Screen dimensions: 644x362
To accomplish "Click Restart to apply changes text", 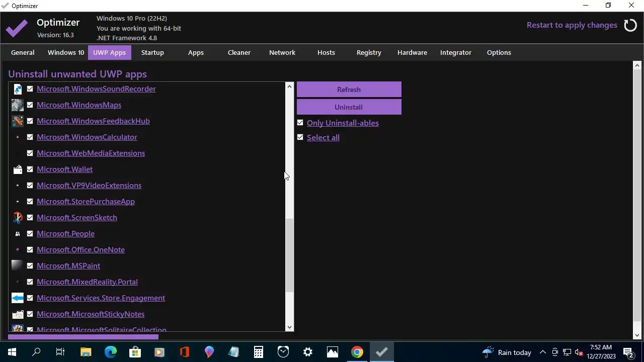I will [572, 25].
